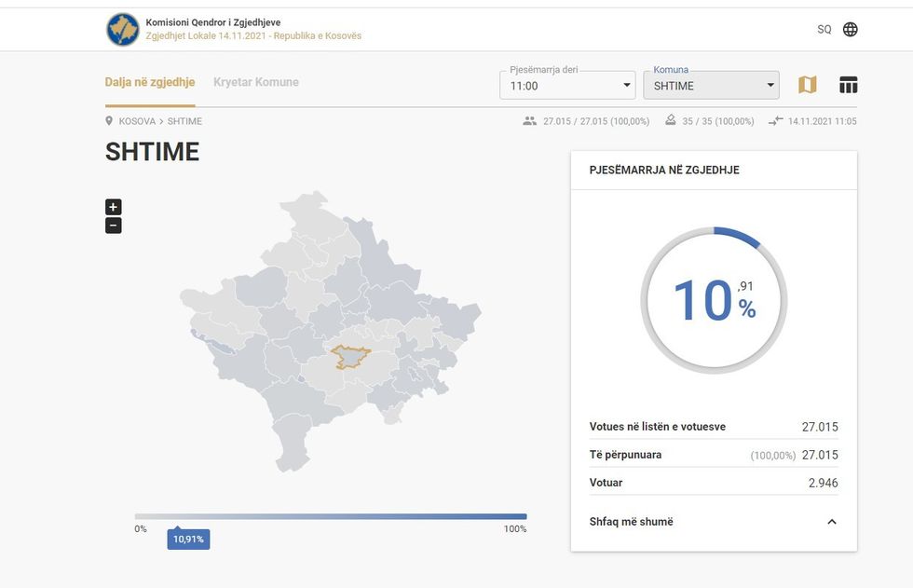This screenshot has height=588, width=913.
Task: Click the turnout percentage gradient bar
Action: (x=331, y=516)
